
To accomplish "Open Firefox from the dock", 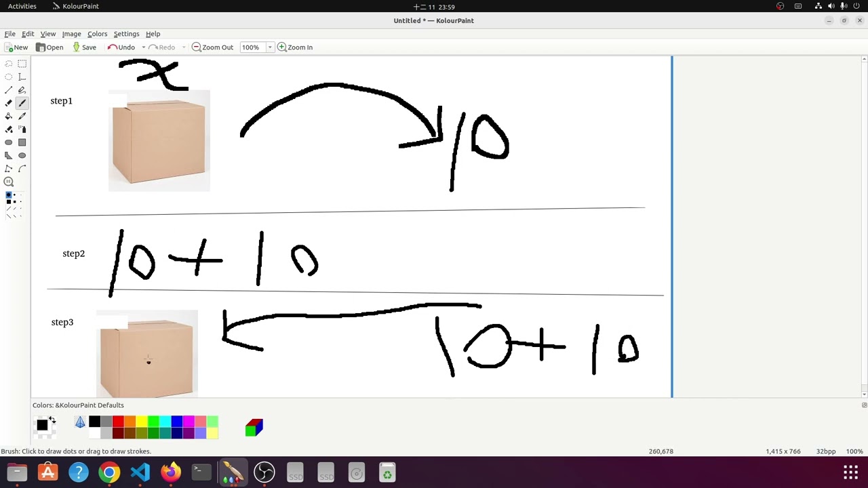I will point(171,472).
